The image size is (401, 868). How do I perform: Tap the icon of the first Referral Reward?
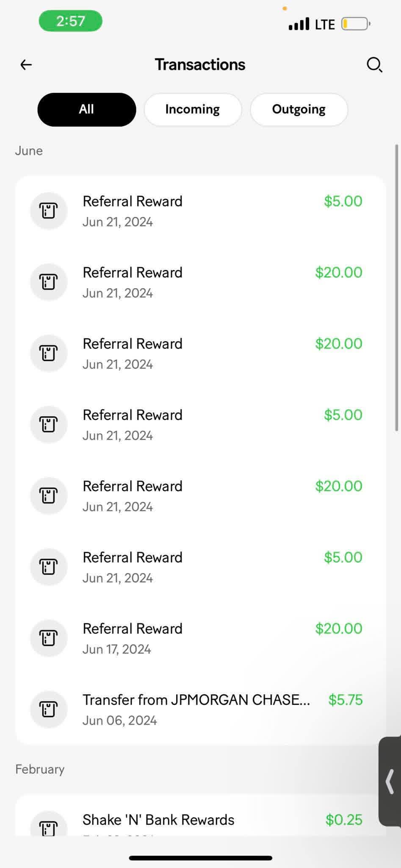click(49, 211)
